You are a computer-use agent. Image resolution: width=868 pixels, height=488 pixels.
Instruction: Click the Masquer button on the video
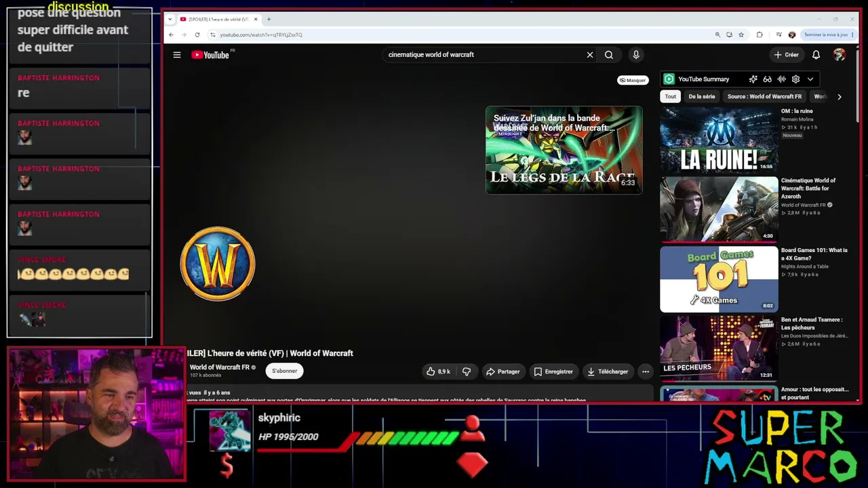point(632,80)
